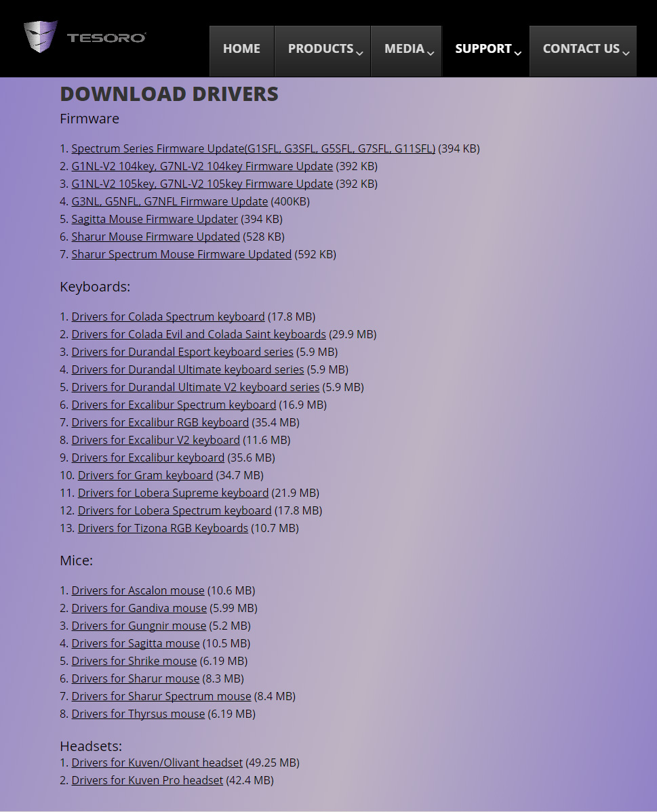Download Drivers for Kuven/Olivant headset
657x812 pixels.
[157, 763]
